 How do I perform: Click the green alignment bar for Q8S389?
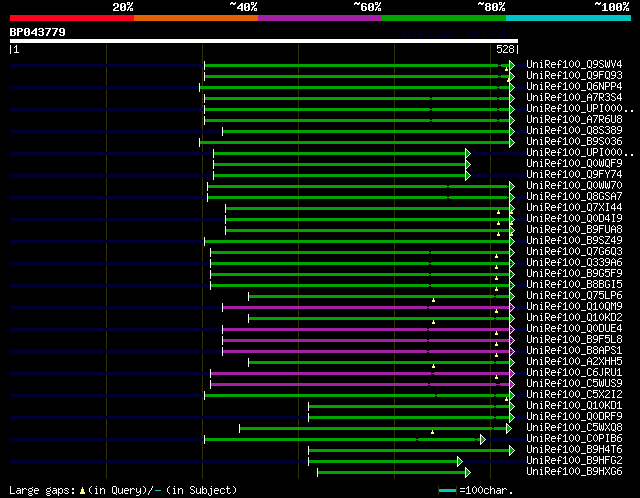tap(366, 131)
